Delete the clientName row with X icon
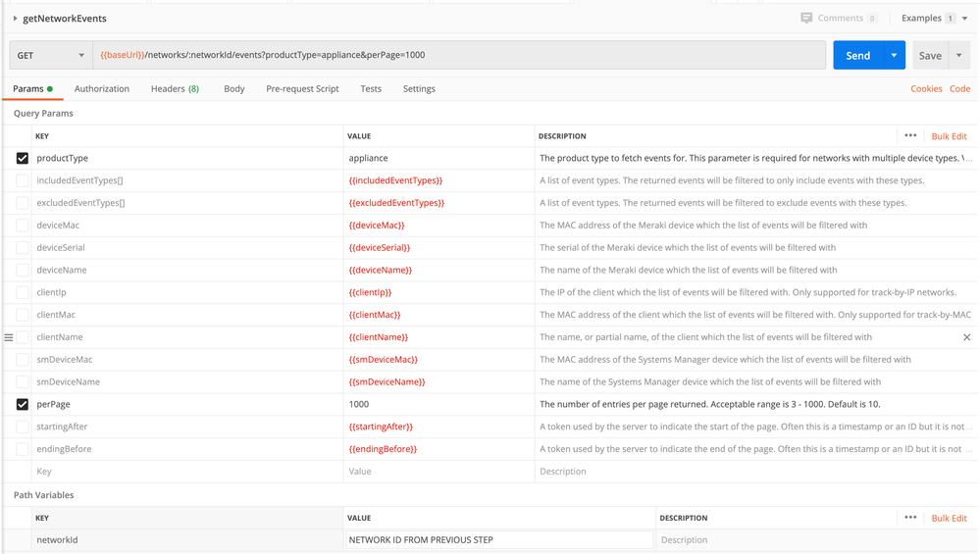 pos(966,337)
